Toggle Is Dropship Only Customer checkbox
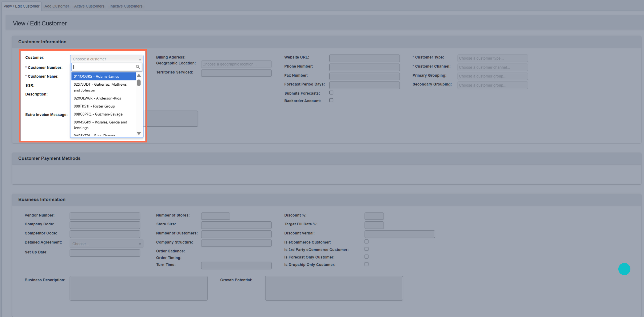The image size is (644, 317). pos(366,264)
